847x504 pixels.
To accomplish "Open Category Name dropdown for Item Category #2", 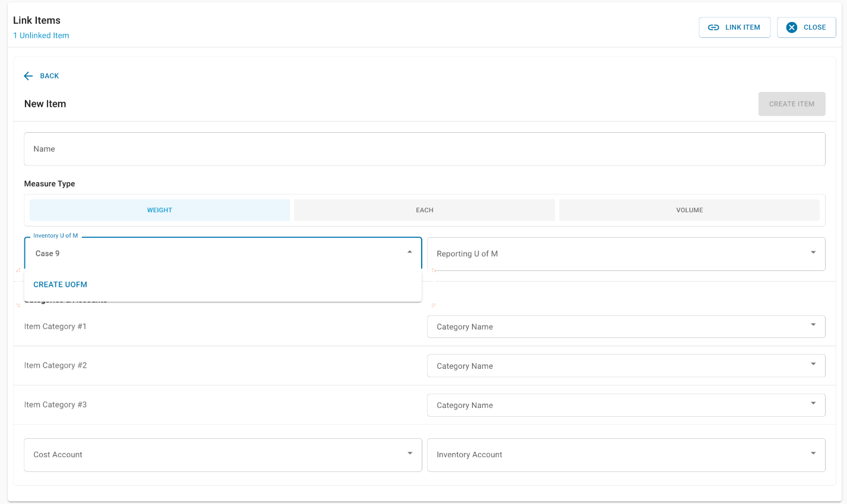I will 626,366.
